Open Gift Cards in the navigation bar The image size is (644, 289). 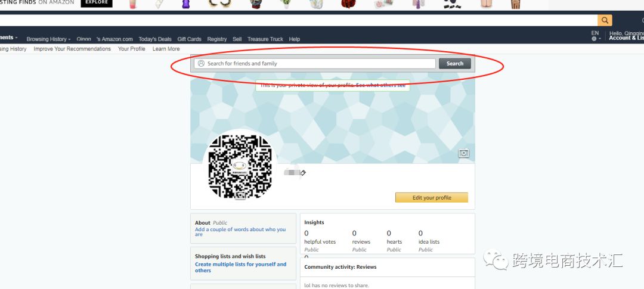pyautogui.click(x=190, y=39)
